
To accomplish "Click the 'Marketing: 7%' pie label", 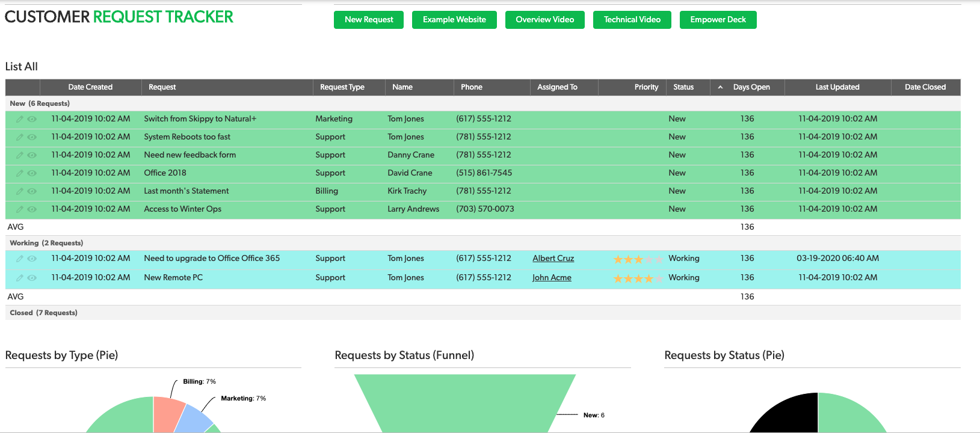I will coord(243,399).
